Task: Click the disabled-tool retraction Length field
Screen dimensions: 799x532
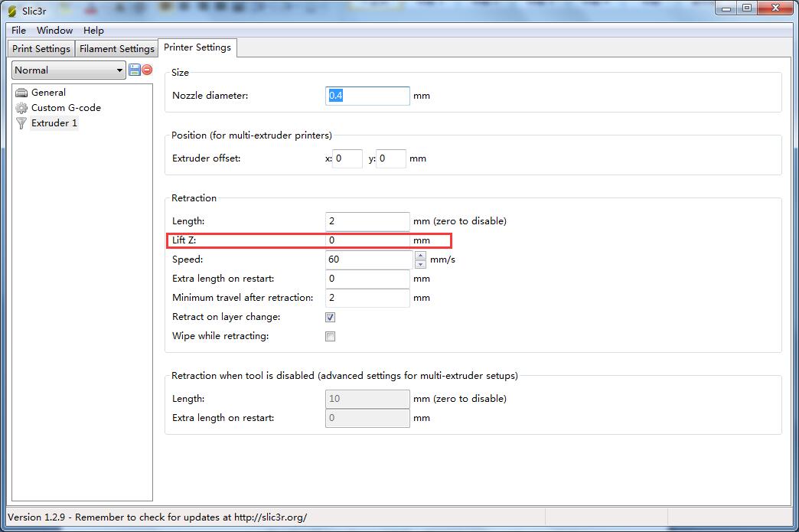Action: 367,399
